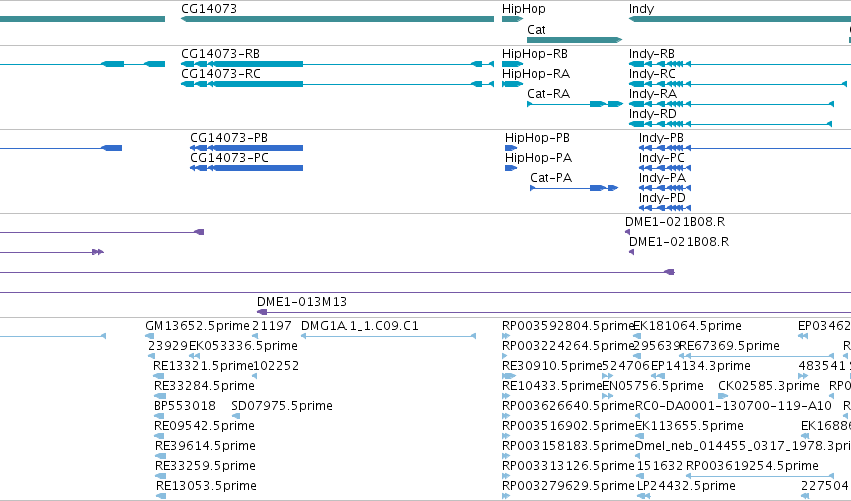Click the RP003158183.5prime EST label
851x501 pixels.
click(x=569, y=446)
